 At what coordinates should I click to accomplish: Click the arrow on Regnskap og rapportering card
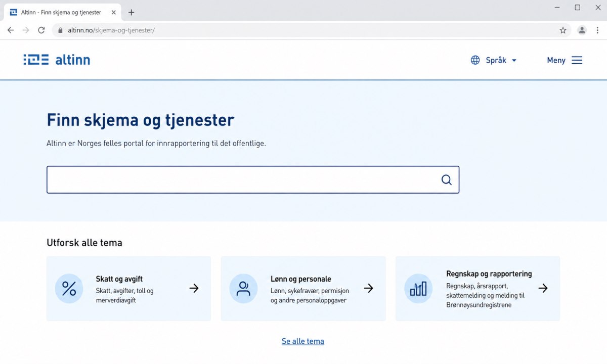click(543, 288)
